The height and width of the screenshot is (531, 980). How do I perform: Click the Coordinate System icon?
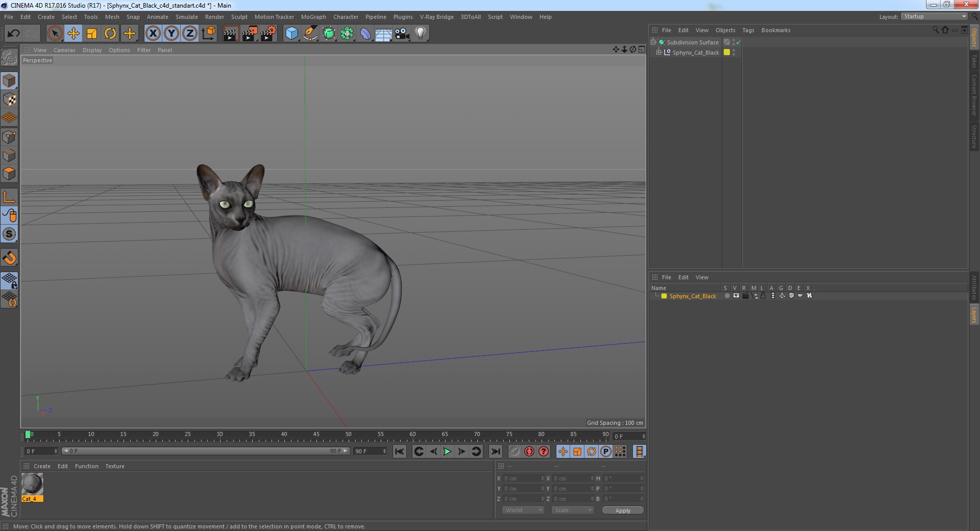pyautogui.click(x=208, y=34)
